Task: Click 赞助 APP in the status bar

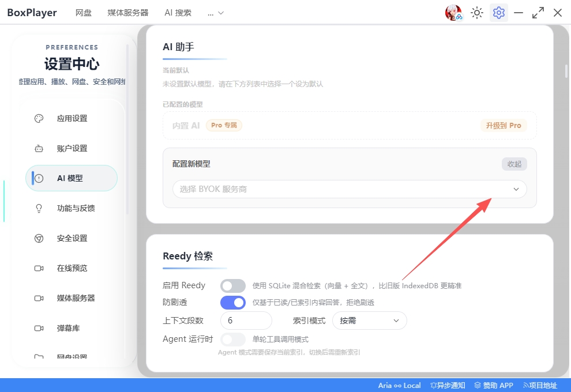Action: point(494,386)
